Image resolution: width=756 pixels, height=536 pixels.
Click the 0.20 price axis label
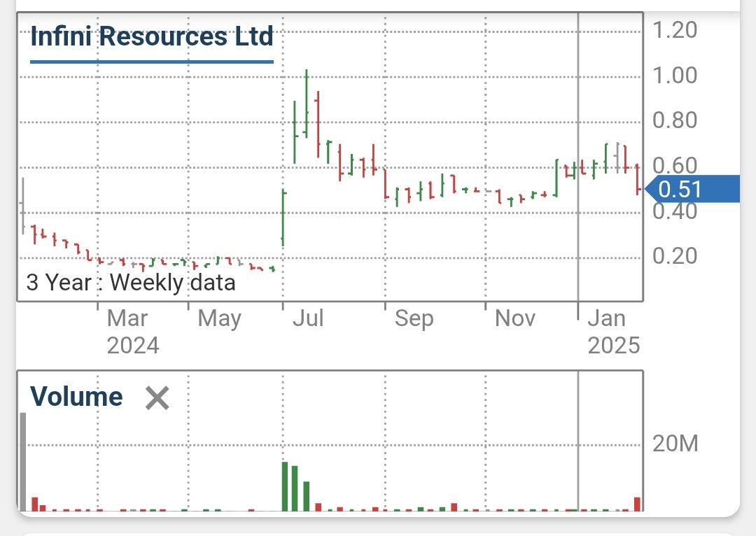coord(675,255)
